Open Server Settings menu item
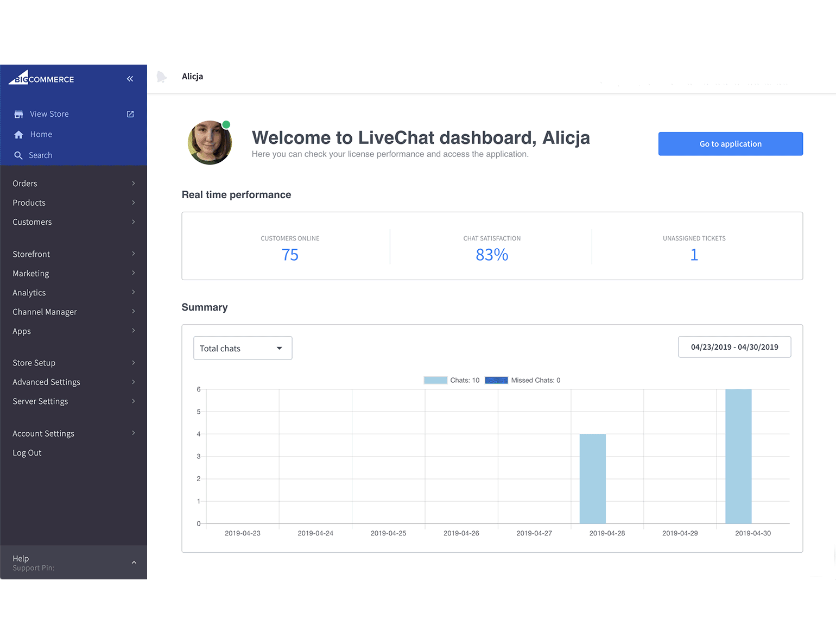836x644 pixels. point(40,401)
